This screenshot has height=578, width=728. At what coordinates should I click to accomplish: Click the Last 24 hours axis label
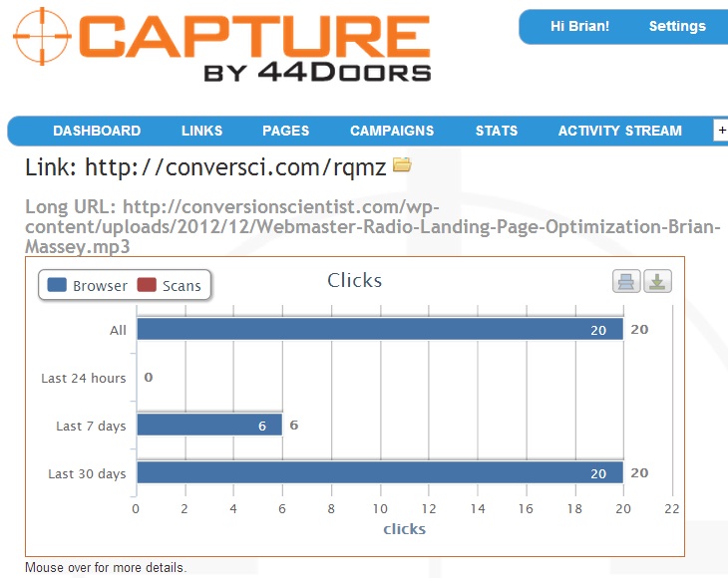coord(84,378)
